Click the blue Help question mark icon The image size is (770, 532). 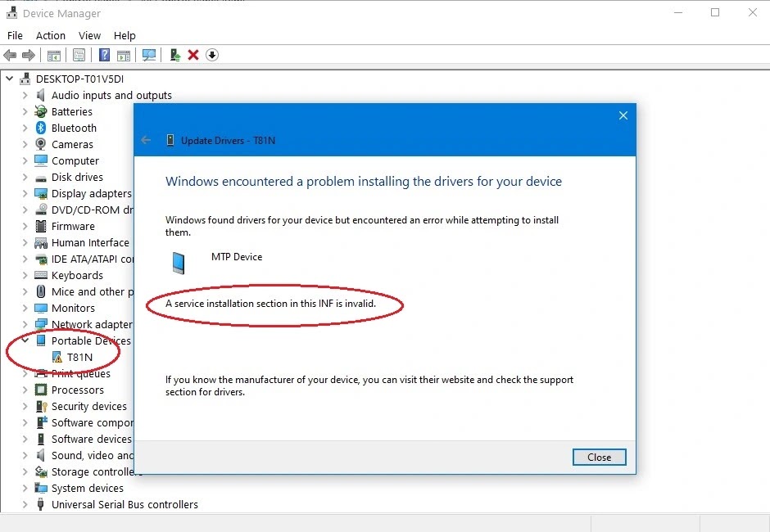click(104, 55)
